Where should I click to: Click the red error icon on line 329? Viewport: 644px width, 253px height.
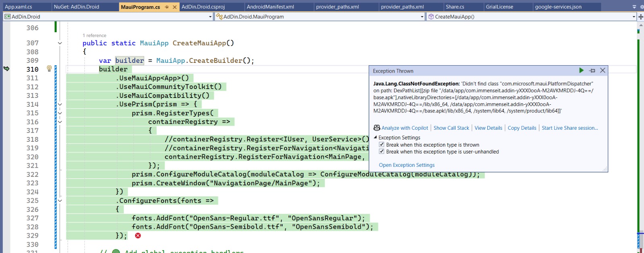tap(138, 236)
